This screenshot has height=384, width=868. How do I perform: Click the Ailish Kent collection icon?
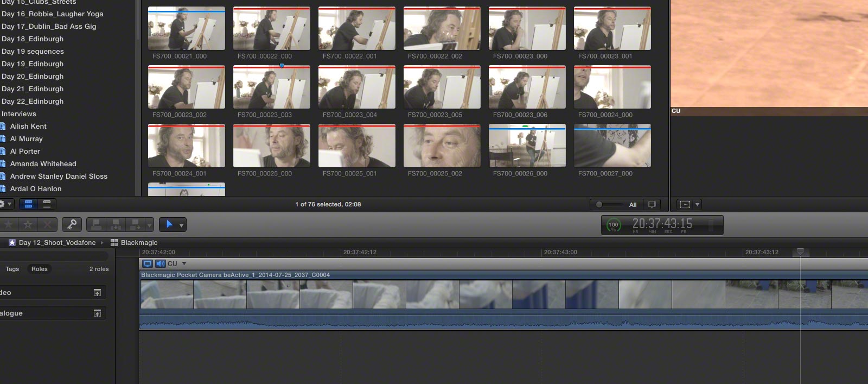(x=3, y=127)
